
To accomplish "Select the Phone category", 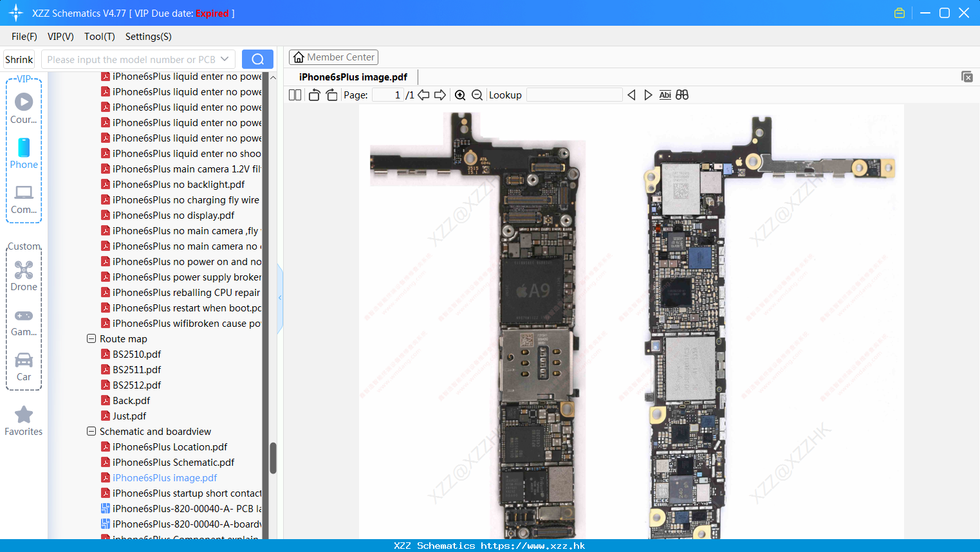I will point(24,153).
